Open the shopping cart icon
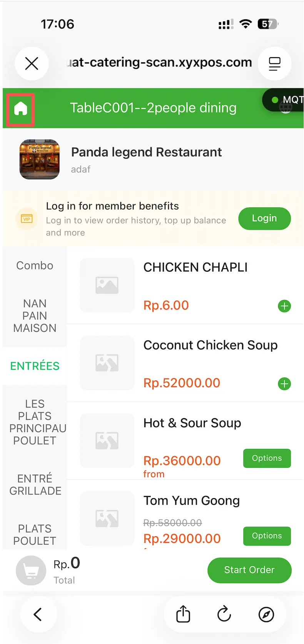The image size is (304, 644). (31, 571)
